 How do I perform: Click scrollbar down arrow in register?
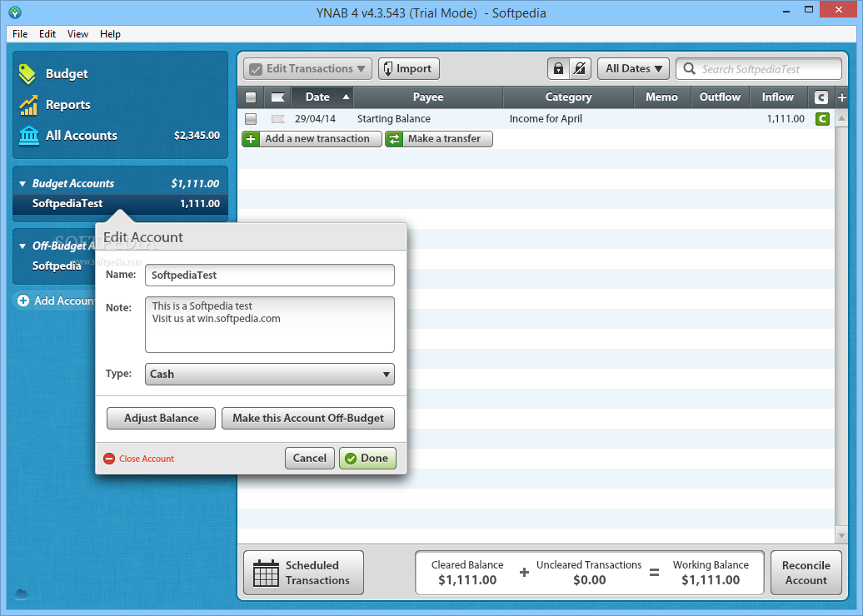pos(841,534)
